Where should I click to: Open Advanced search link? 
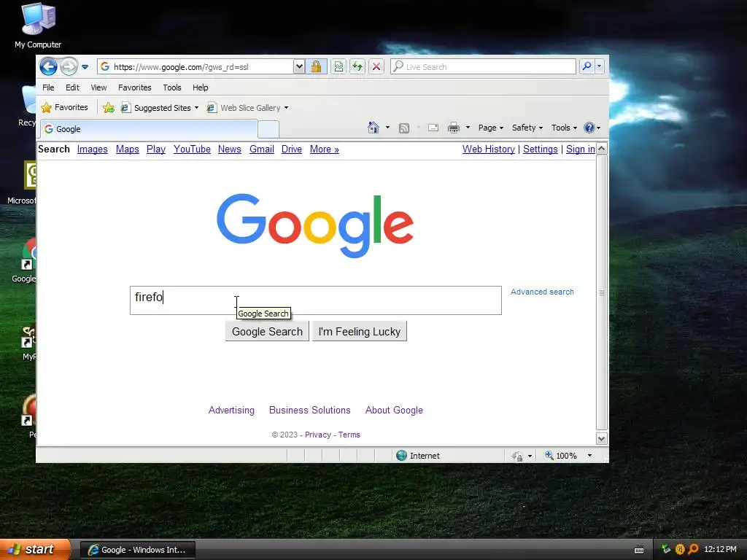[x=542, y=292]
